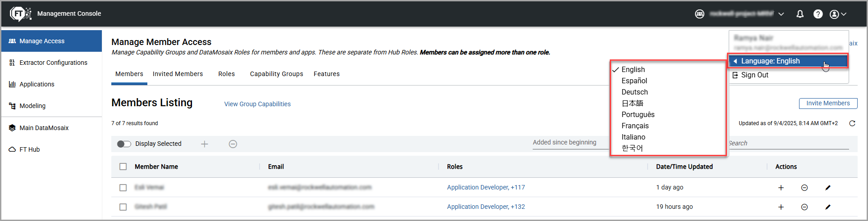Click remove role icon in second member row
This screenshot has width=868, height=221.
click(804, 207)
